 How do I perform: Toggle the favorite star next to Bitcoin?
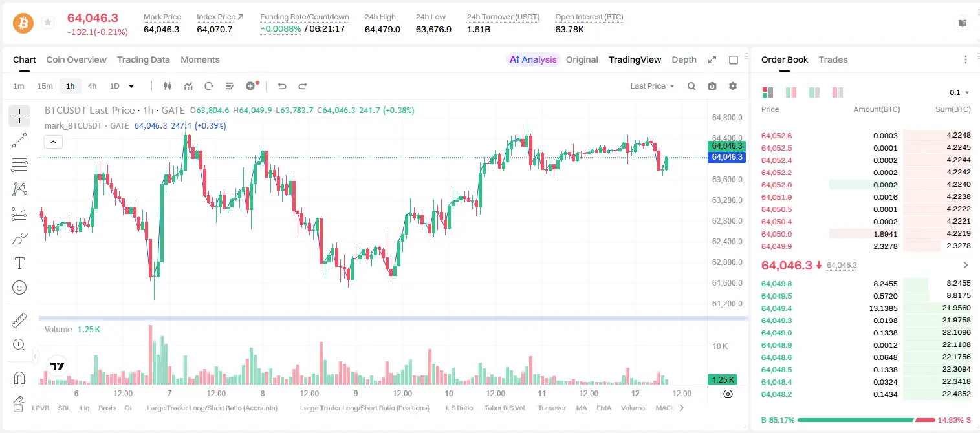point(48,22)
